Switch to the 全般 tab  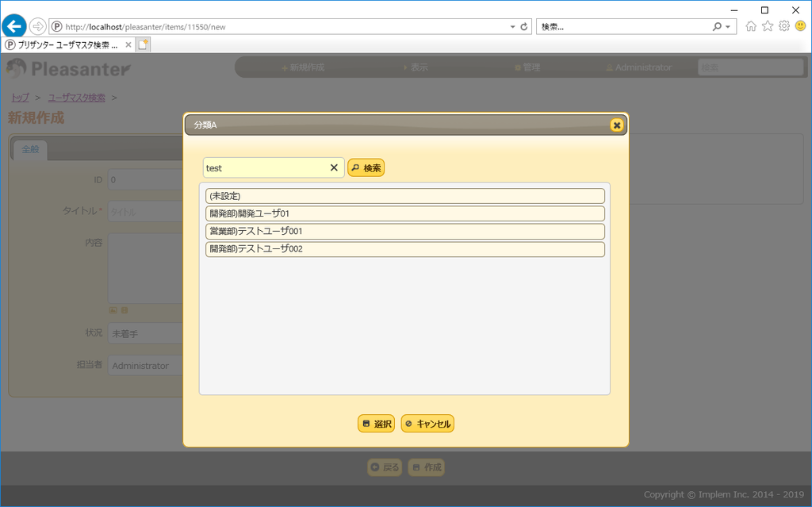coord(30,149)
